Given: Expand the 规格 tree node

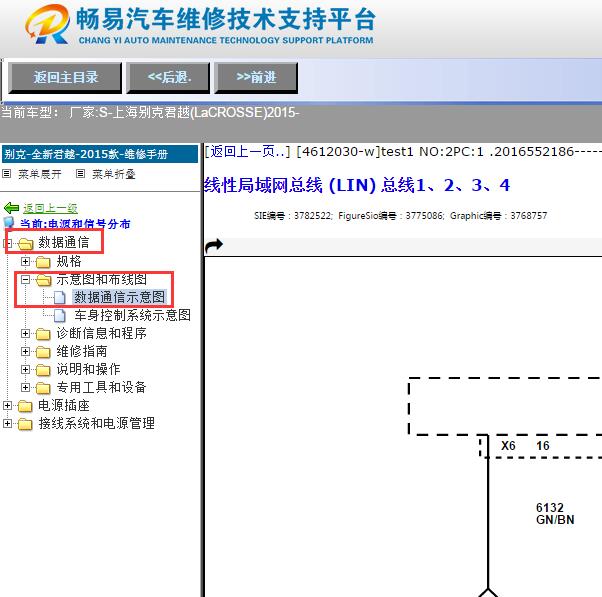Looking at the screenshot, I should click(x=25, y=261).
